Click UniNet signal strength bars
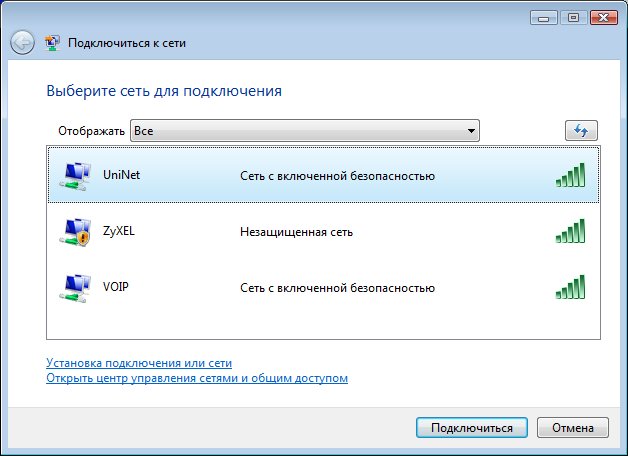Viewport: 628px width, 456px height. (570, 177)
